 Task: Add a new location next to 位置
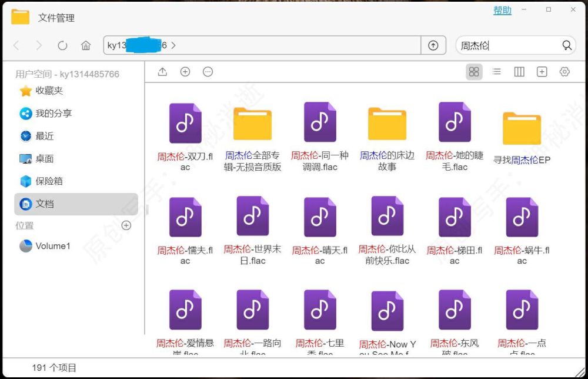126,225
